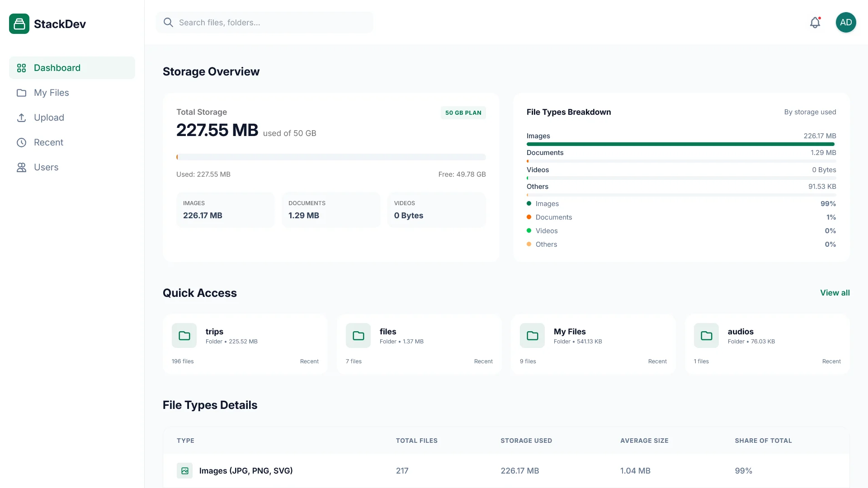Select Recent from the sidebar

[x=48, y=142]
